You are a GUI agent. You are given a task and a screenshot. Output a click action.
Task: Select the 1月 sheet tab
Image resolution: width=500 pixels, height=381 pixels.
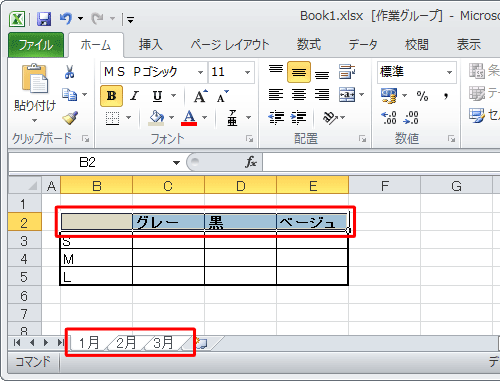pyautogui.click(x=89, y=342)
